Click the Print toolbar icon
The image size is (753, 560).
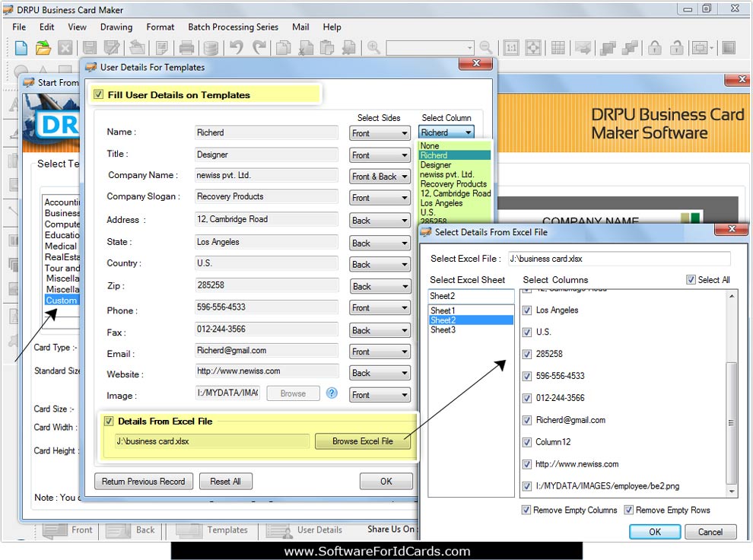tap(186, 47)
